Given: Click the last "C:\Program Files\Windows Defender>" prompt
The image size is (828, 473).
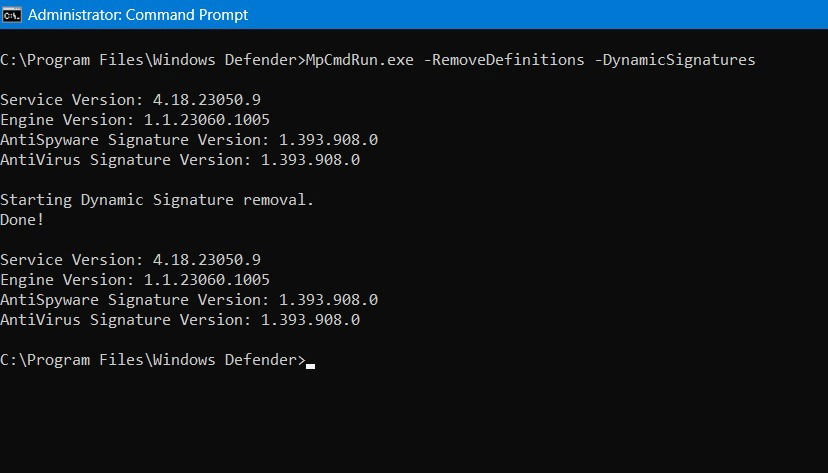Looking at the screenshot, I should [153, 360].
